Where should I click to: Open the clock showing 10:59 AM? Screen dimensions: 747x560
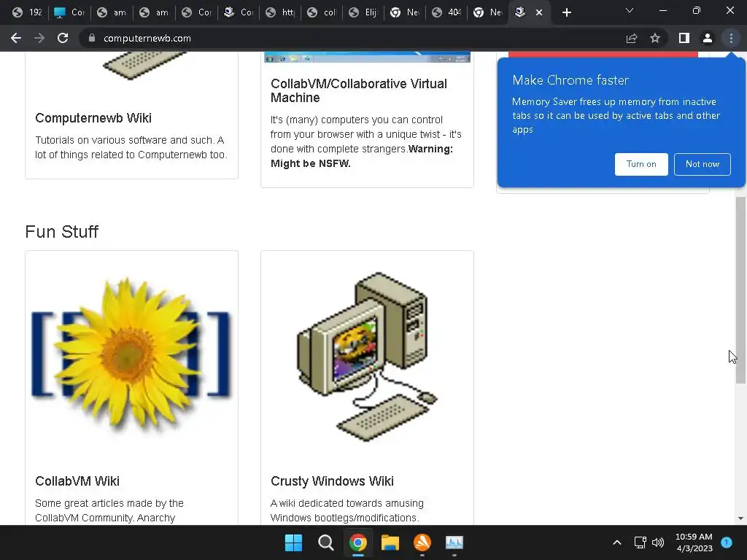[694, 542]
